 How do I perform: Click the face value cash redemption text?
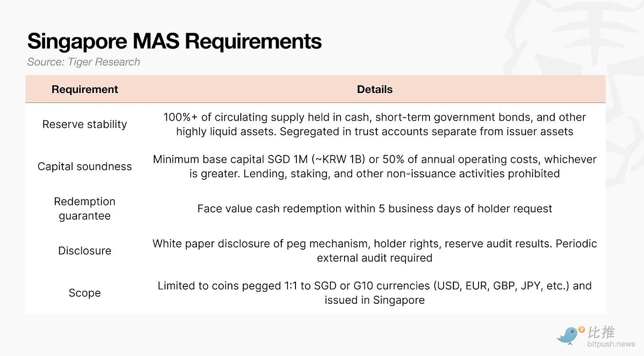tap(375, 209)
